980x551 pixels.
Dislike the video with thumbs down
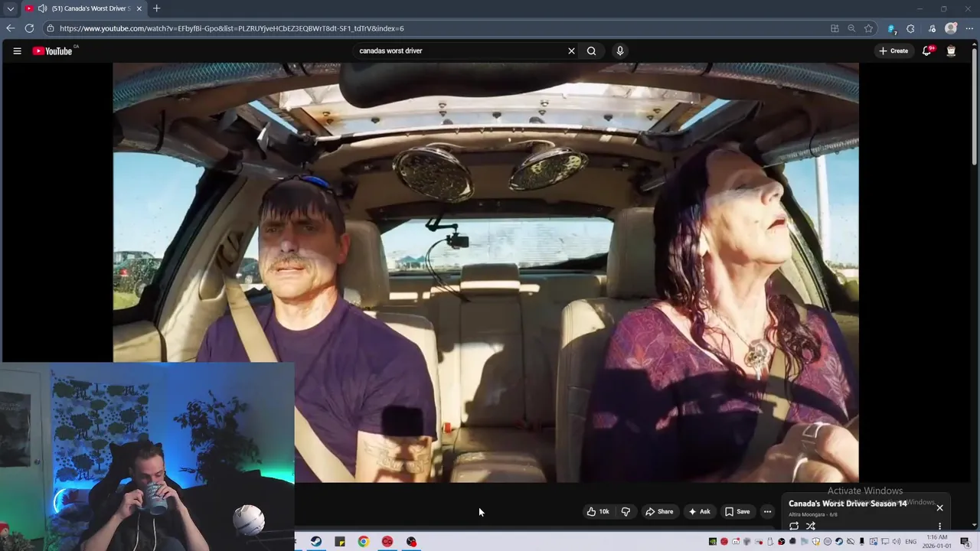coord(626,511)
